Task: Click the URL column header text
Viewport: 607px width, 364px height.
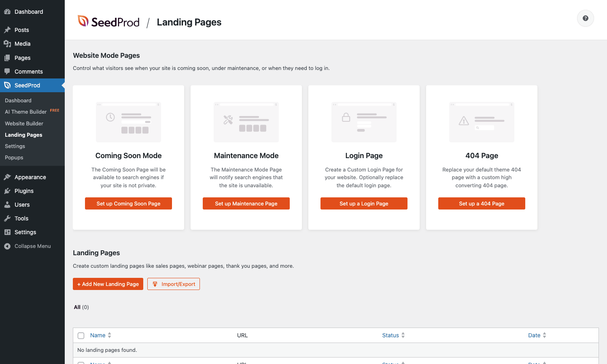Action: (242, 335)
